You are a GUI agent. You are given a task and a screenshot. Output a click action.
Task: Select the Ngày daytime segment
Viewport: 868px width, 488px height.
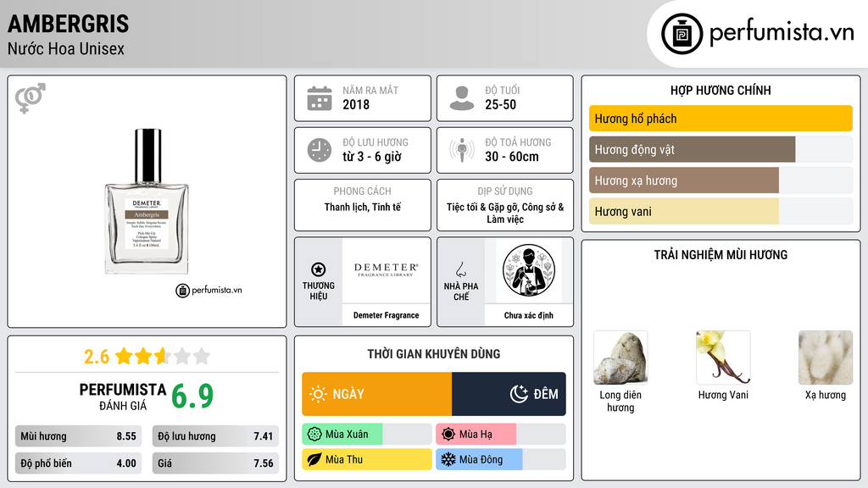coord(377,394)
